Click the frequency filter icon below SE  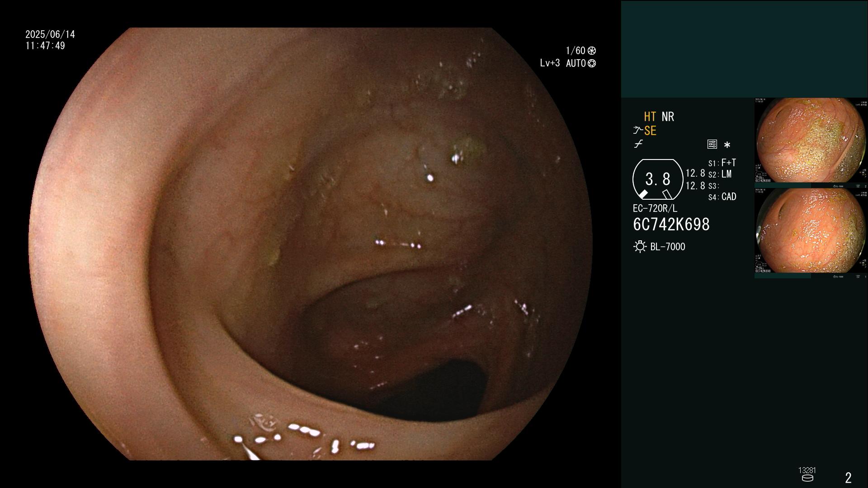click(638, 144)
